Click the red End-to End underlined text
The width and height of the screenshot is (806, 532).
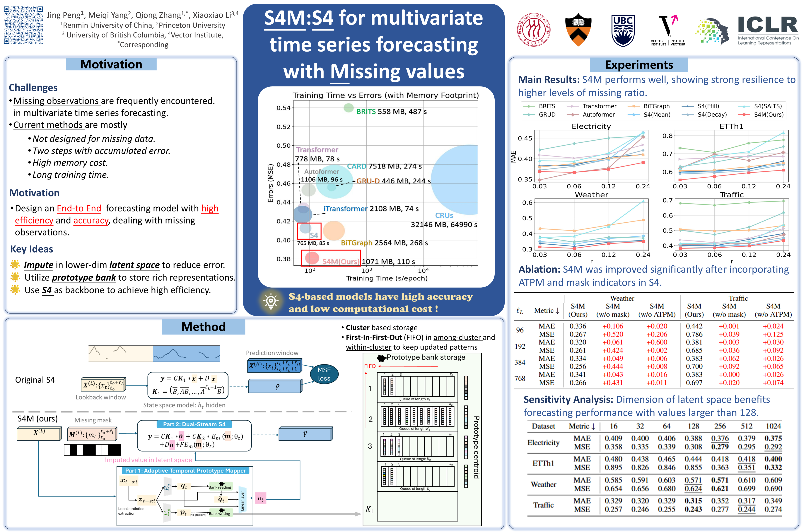pos(79,208)
